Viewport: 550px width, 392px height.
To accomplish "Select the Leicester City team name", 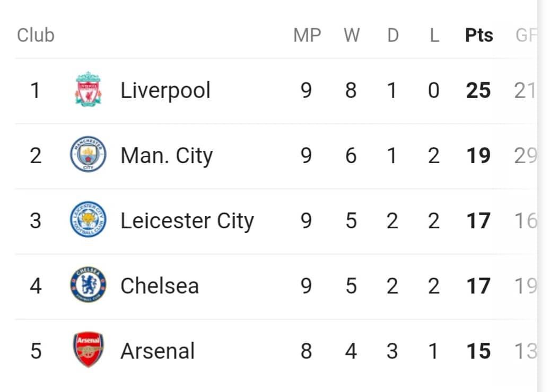I will tap(187, 221).
